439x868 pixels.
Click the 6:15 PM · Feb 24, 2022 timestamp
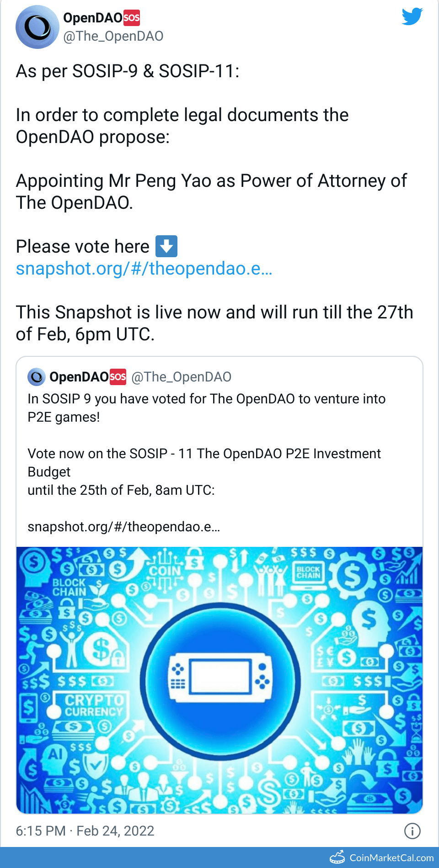point(85,831)
